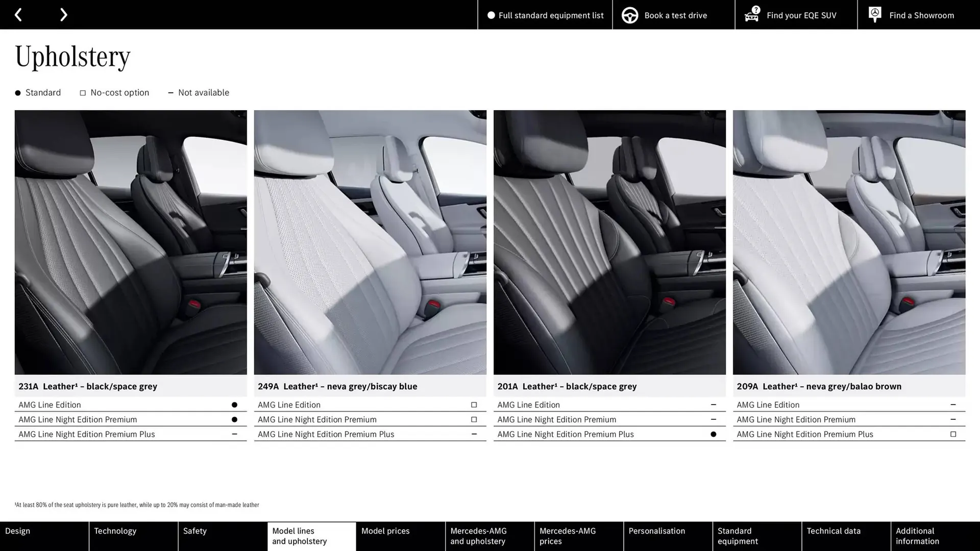Click standard dot for 231A AMG Line Edition

coord(234,405)
